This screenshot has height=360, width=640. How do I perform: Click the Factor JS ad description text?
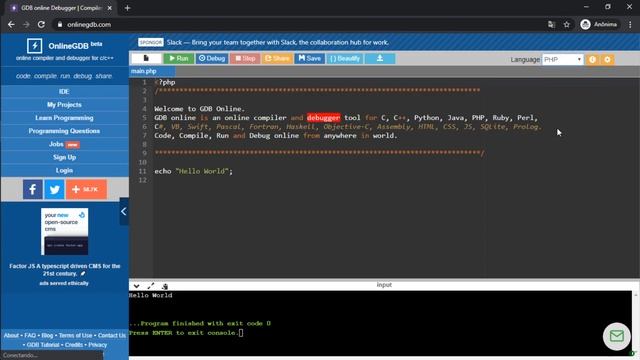click(x=64, y=270)
